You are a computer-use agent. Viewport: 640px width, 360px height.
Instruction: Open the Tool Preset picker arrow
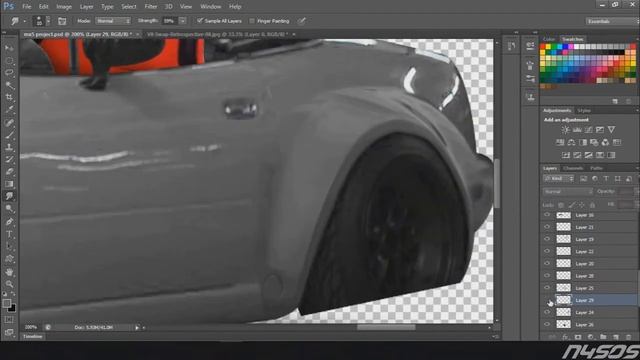(24, 21)
